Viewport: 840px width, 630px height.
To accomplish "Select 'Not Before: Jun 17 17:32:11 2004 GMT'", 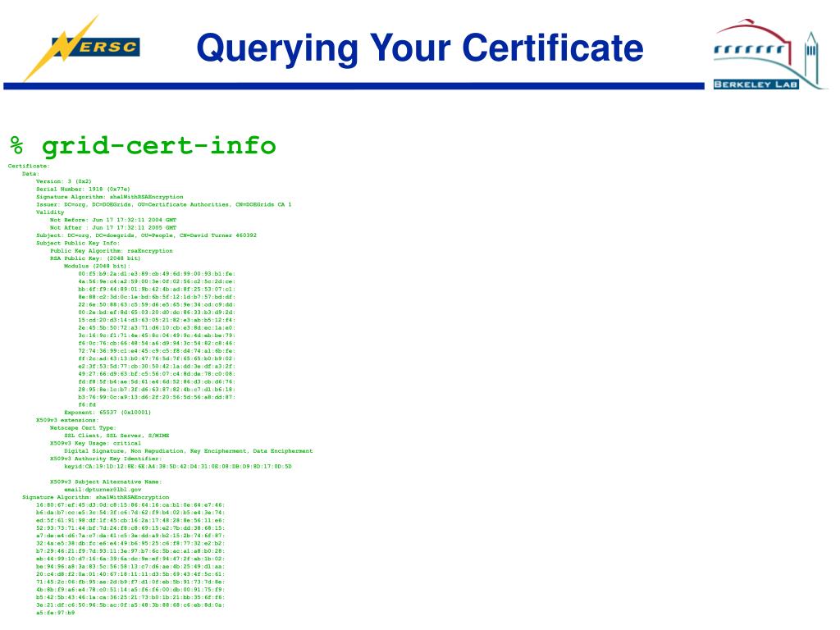I will (x=113, y=220).
